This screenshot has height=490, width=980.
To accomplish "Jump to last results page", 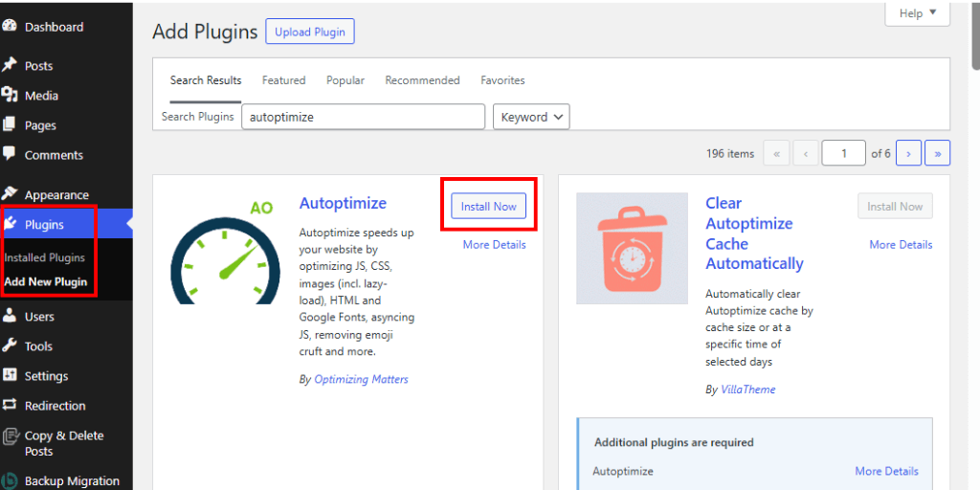I will 938,153.
